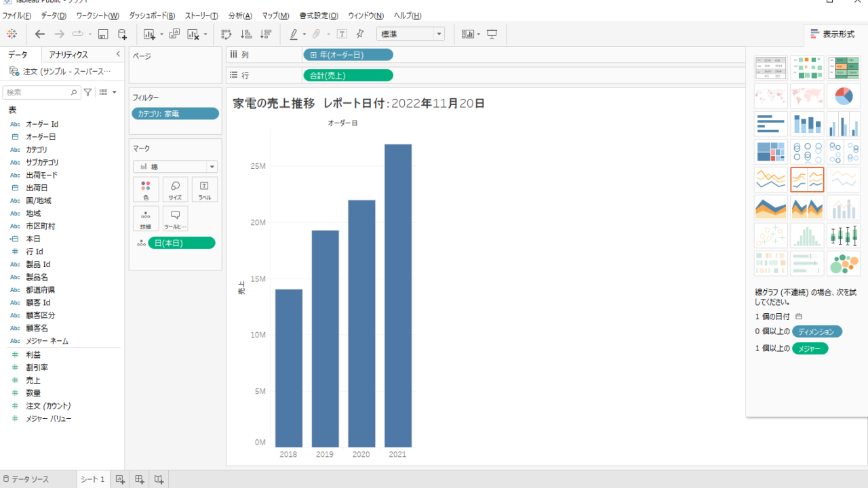Open the 書式設定(O) menu
The image size is (868, 488).
tap(319, 16)
